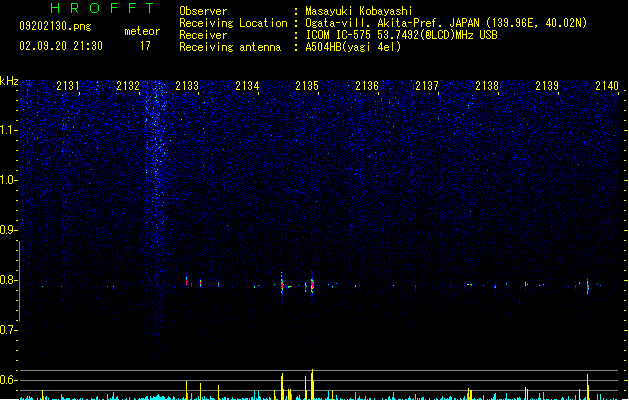Click the Observer label

pos(203,11)
